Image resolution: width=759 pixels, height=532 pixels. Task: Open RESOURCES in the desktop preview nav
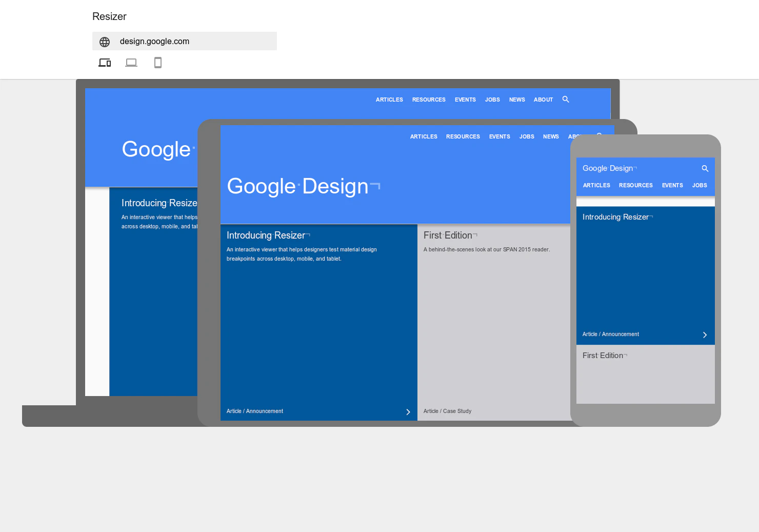(x=429, y=100)
